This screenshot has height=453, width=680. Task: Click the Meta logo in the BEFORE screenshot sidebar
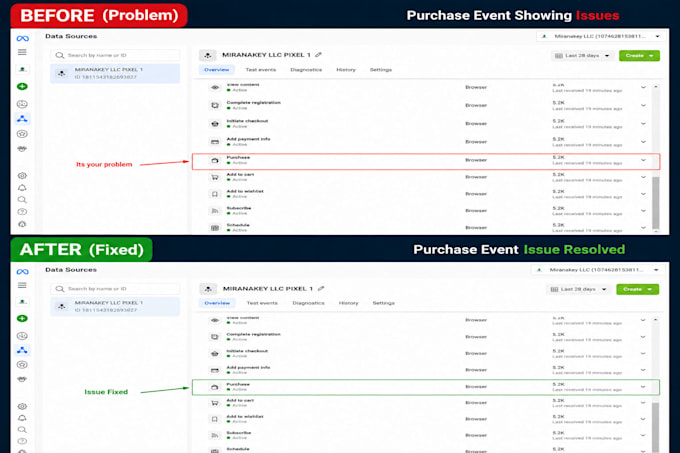click(x=23, y=39)
